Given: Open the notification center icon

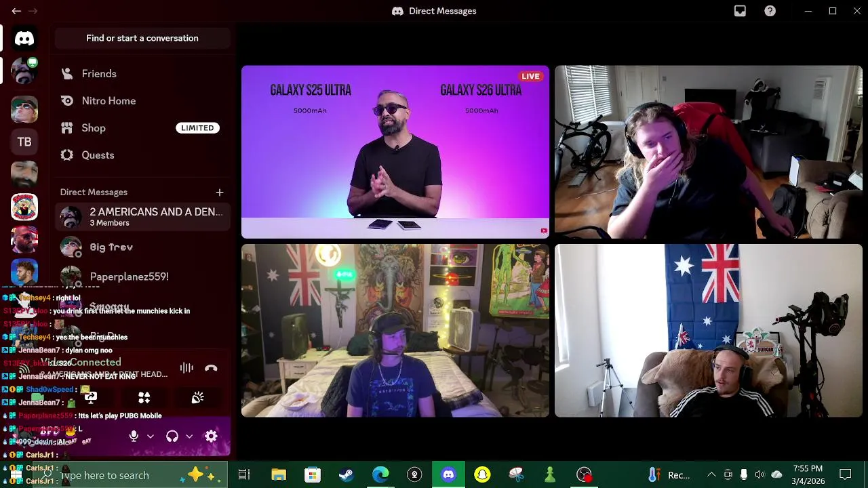Looking at the screenshot, I should 846,474.
